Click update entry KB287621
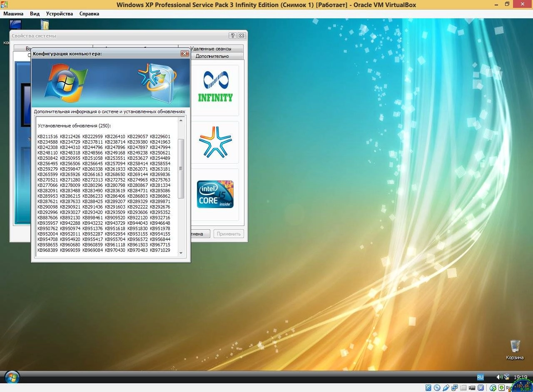Viewport: 533px width, 392px height. pyautogui.click(x=47, y=201)
